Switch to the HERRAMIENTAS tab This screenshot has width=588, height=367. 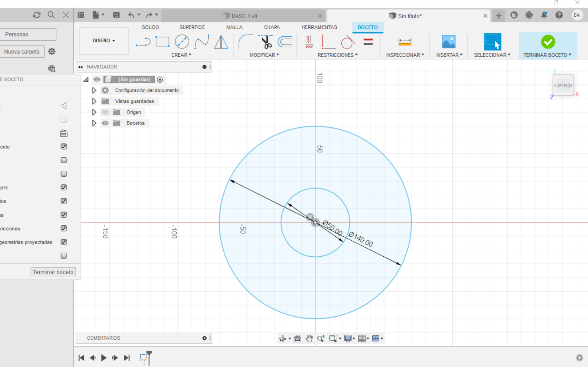pyautogui.click(x=319, y=27)
